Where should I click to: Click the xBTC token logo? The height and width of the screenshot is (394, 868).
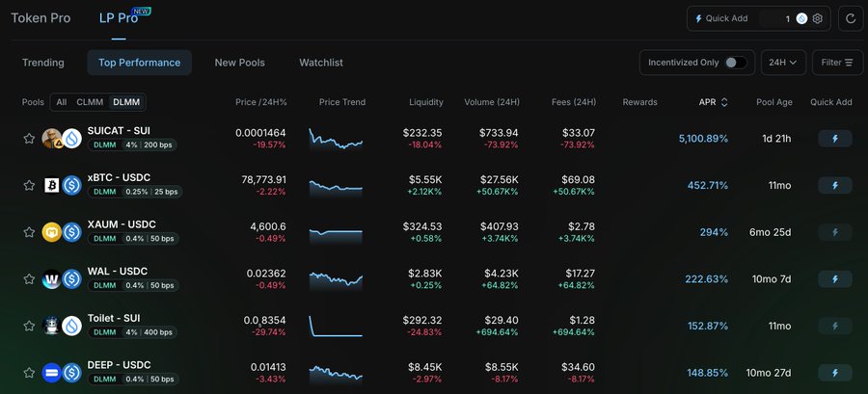[x=52, y=185]
